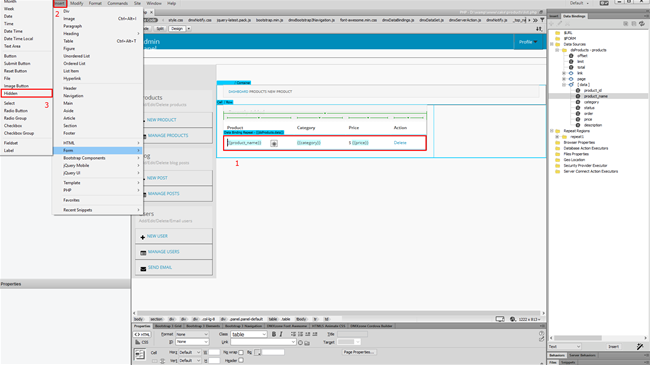Click the Delete link in product row
This screenshot has height=365, width=650.
pos(400,143)
